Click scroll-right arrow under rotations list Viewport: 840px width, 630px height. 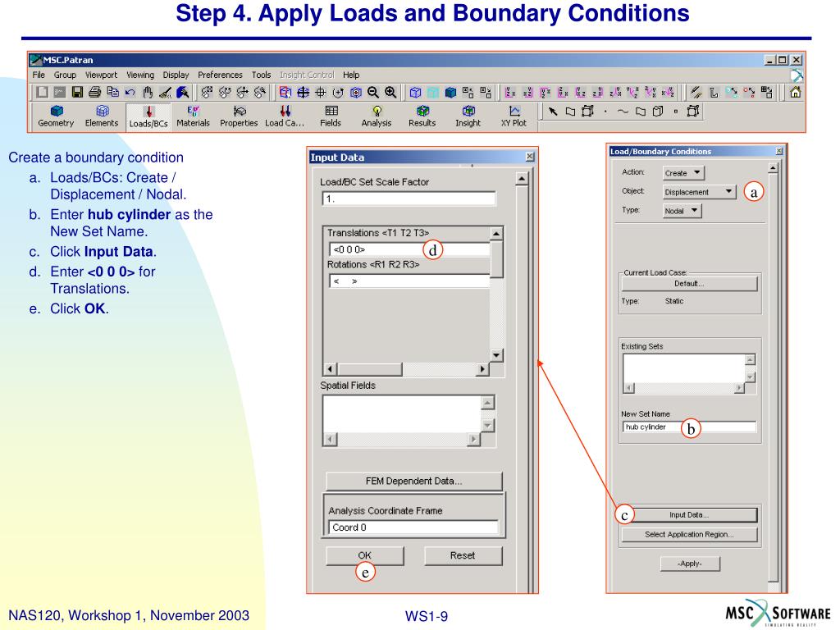click(x=482, y=368)
